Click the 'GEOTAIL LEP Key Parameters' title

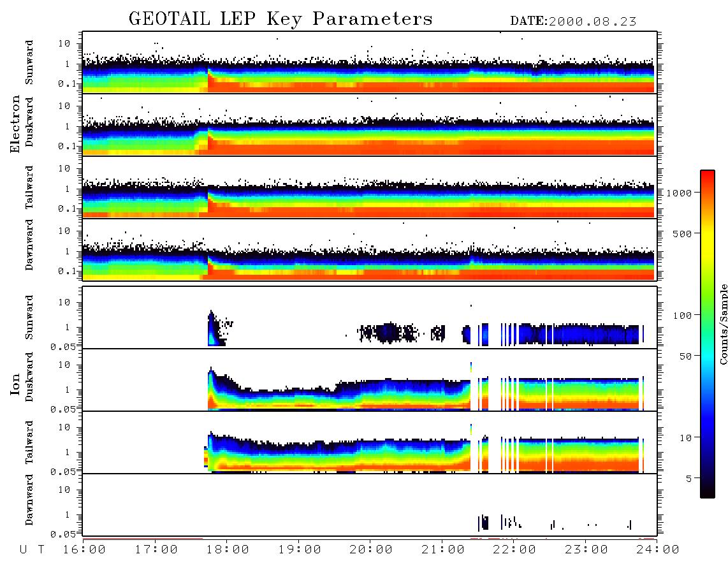(x=280, y=19)
